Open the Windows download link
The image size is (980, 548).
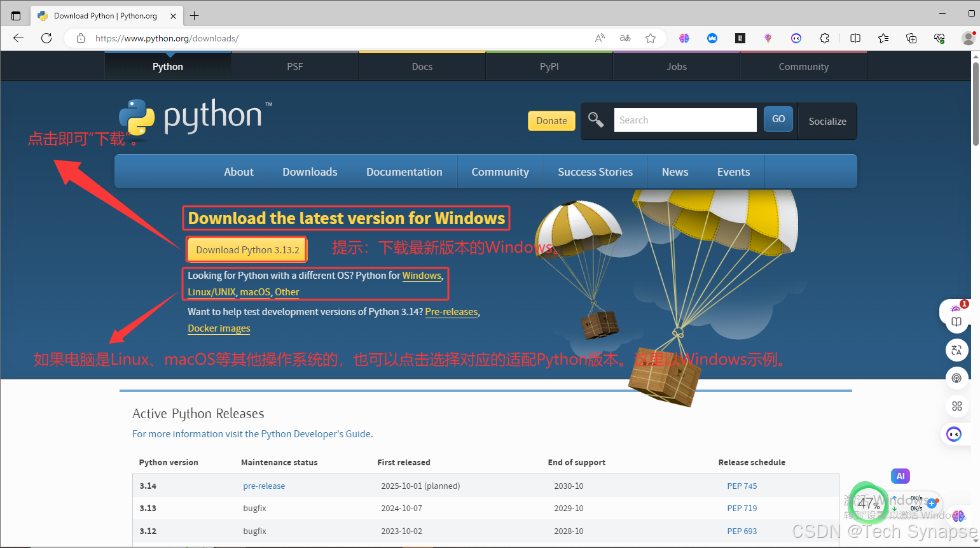pyautogui.click(x=422, y=276)
